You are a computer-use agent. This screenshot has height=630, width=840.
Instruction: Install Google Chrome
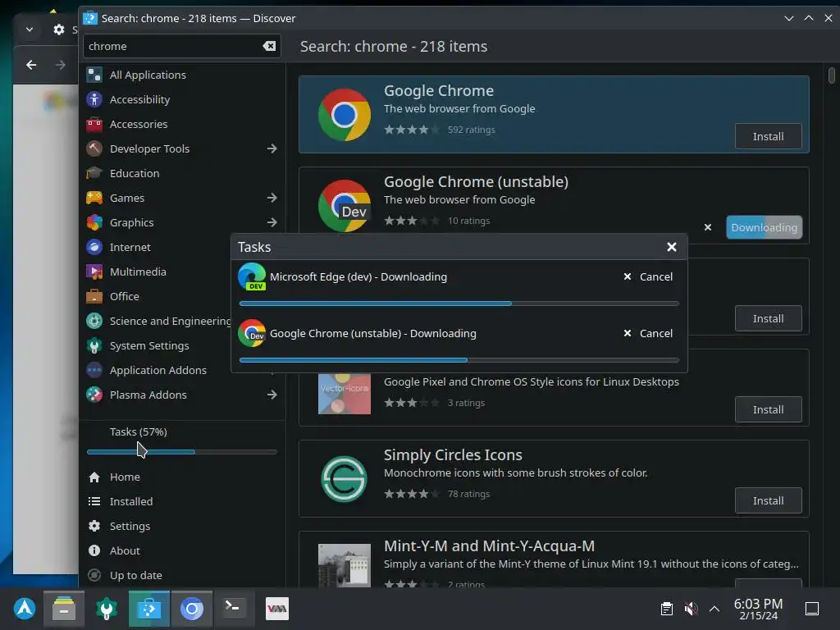(x=768, y=137)
